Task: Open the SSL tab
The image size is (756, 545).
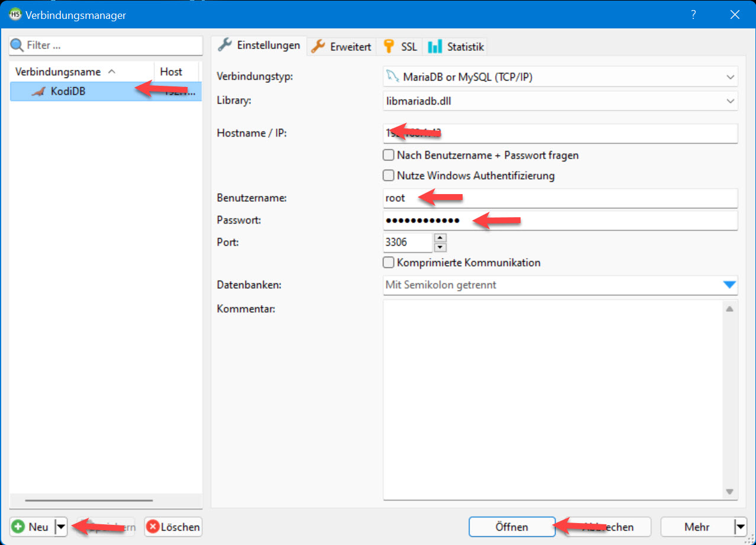Action: coord(400,47)
